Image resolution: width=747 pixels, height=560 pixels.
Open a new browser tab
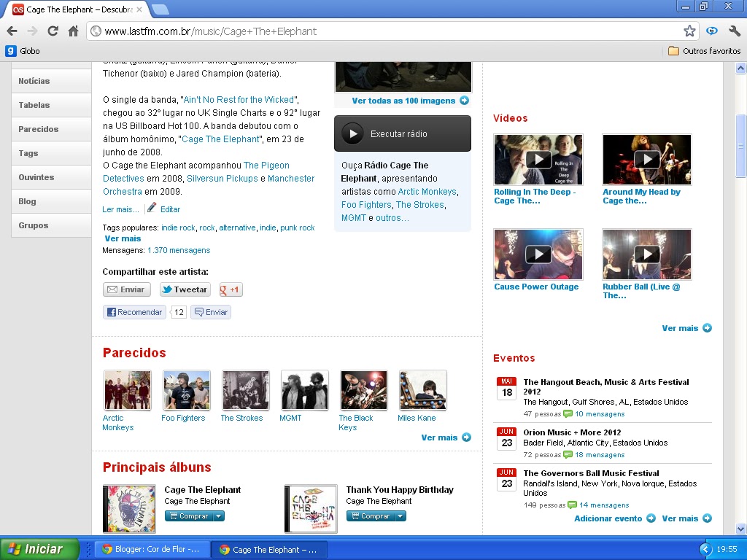[160, 9]
